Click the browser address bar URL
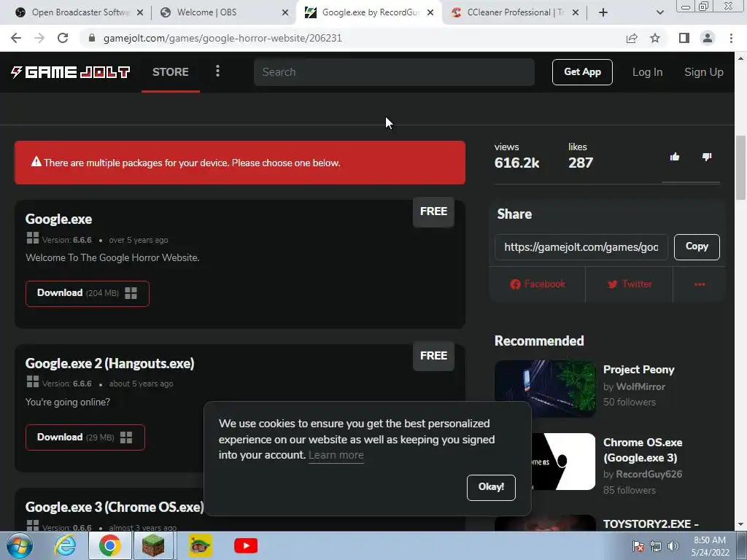 point(222,38)
